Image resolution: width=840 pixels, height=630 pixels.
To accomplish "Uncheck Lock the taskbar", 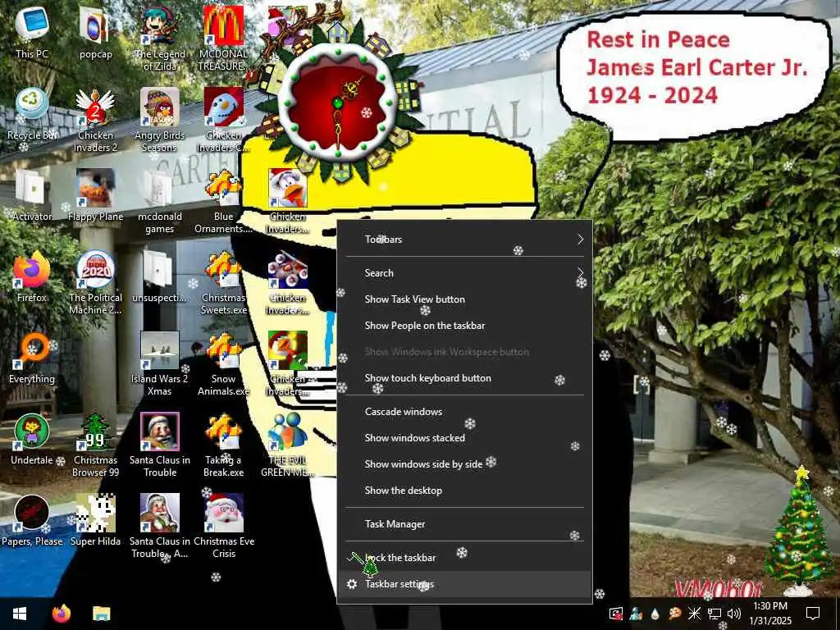I will click(x=464, y=558).
